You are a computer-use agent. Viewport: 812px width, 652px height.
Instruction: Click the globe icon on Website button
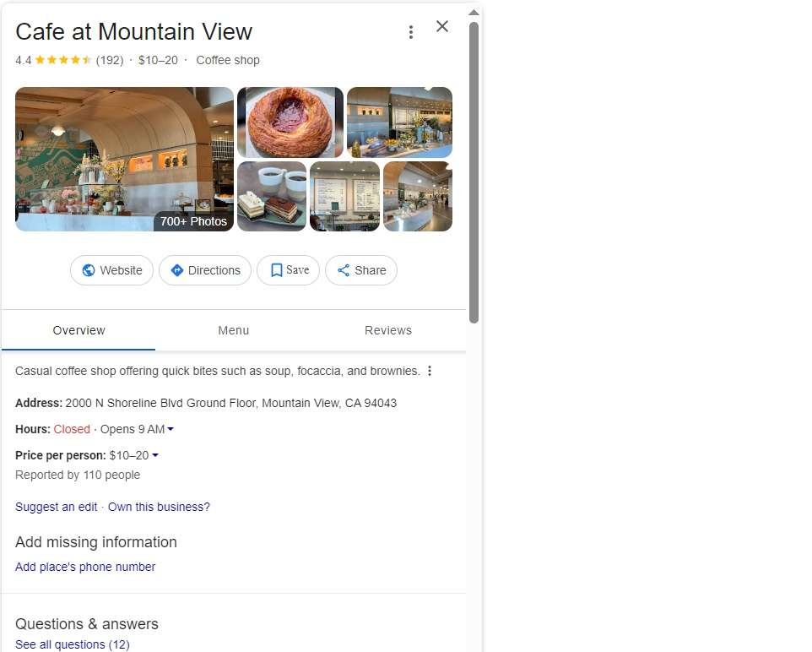[89, 270]
